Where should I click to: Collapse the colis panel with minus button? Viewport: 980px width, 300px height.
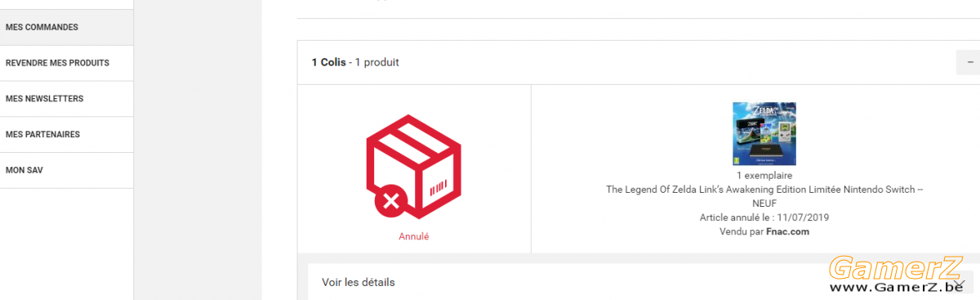(969, 62)
